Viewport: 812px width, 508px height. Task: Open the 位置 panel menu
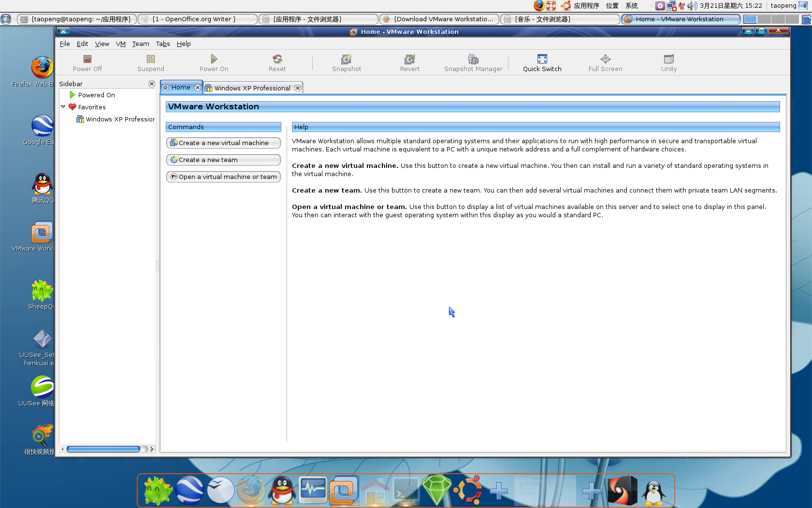612,6
